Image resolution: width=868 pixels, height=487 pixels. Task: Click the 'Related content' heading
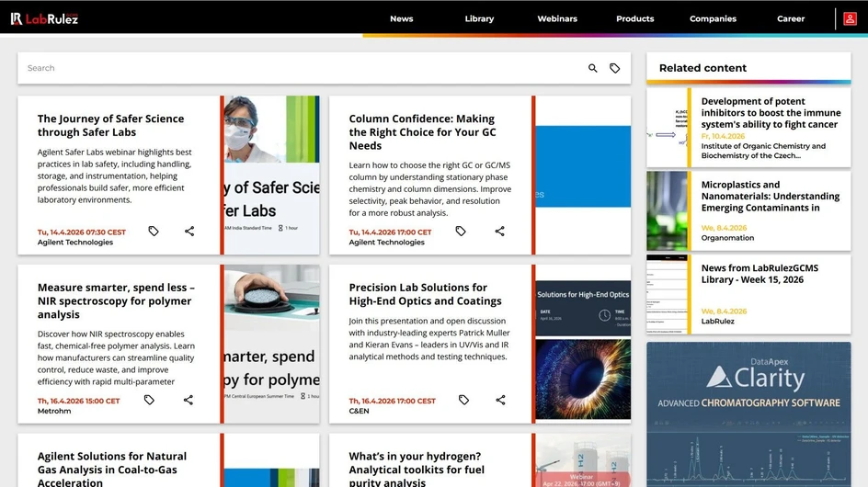pos(702,68)
